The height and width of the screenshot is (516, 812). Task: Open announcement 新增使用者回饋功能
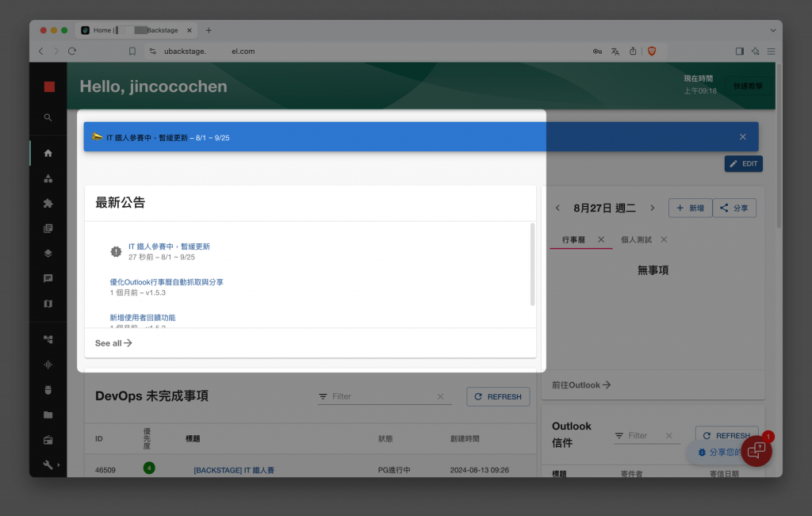click(143, 317)
